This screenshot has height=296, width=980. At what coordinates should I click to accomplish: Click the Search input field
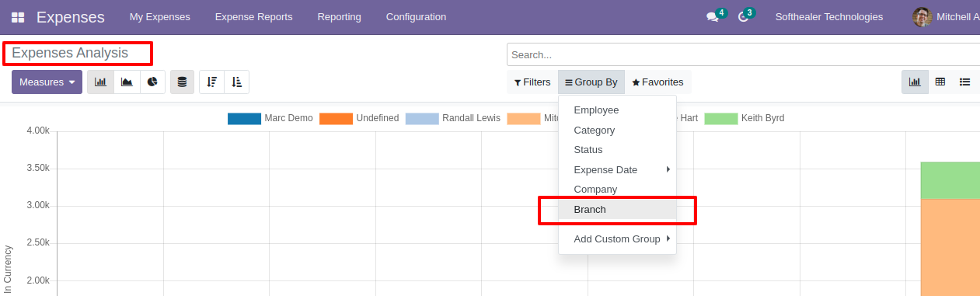(743, 54)
